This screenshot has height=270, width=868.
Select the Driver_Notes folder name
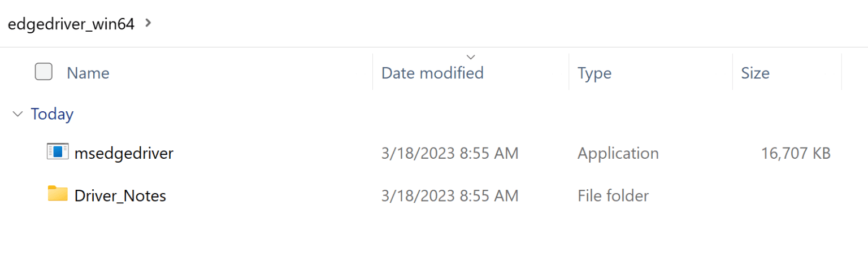pyautogui.click(x=120, y=196)
